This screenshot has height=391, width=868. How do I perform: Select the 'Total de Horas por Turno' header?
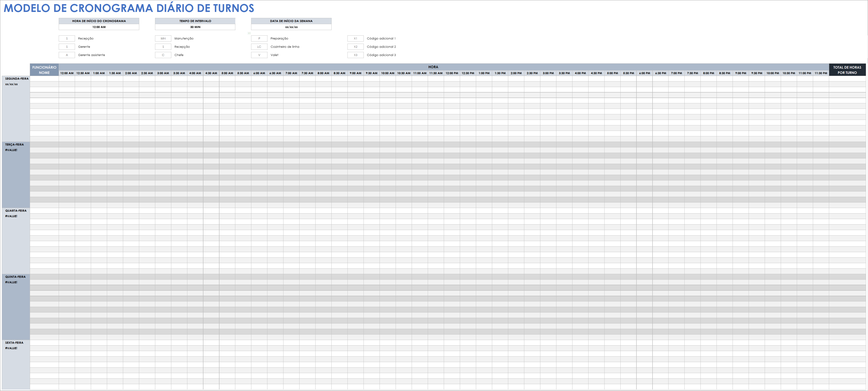click(x=847, y=70)
